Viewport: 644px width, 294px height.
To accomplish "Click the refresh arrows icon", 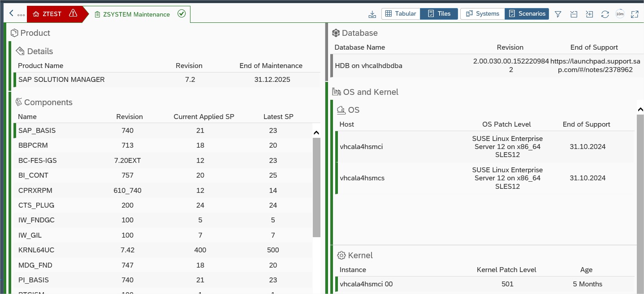I will tap(605, 14).
